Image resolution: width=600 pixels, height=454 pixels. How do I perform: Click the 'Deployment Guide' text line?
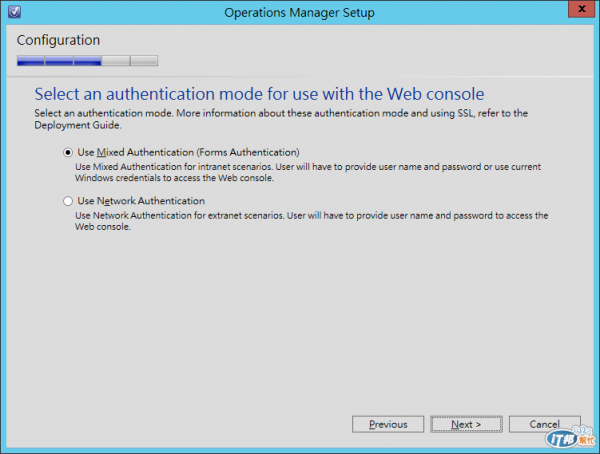coord(78,125)
